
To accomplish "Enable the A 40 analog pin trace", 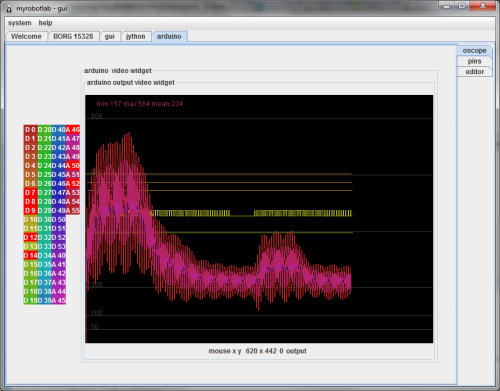I will coord(59,256).
